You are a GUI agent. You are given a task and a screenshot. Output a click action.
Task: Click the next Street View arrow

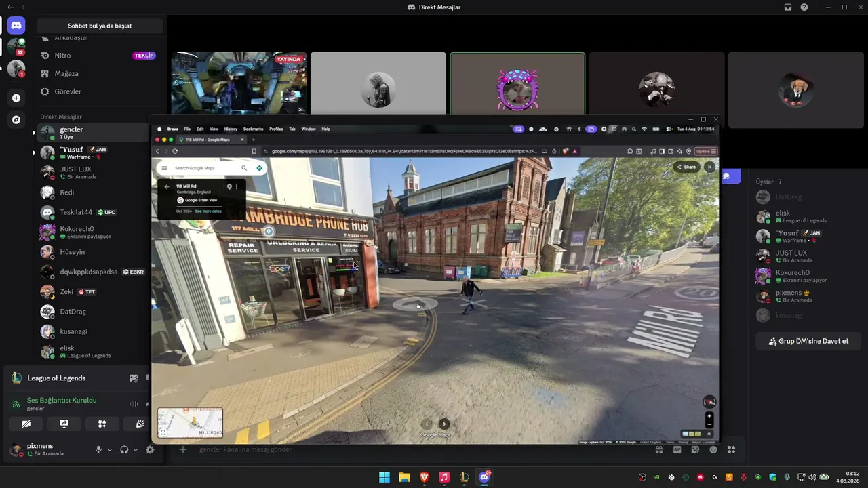click(x=444, y=424)
